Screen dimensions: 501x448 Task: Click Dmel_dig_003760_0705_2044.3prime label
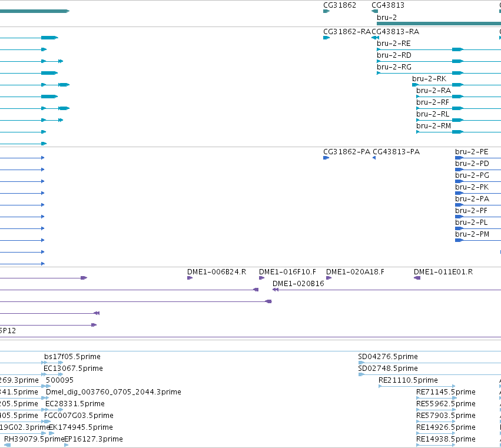pos(114,392)
